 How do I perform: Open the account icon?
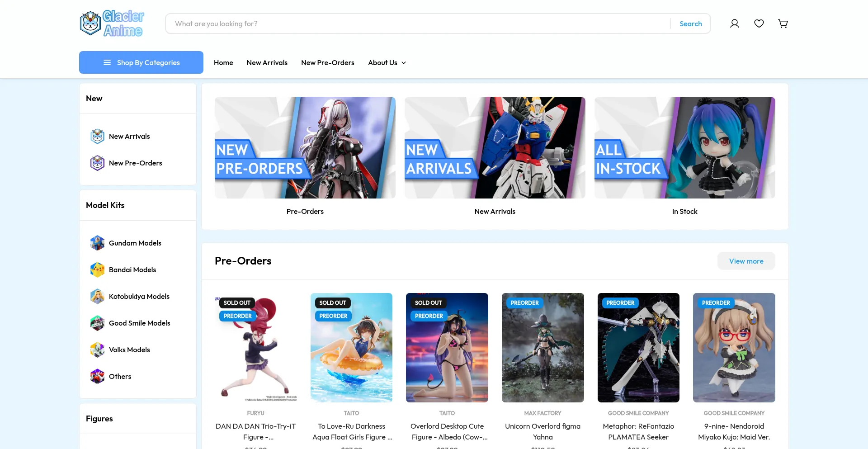(x=734, y=23)
